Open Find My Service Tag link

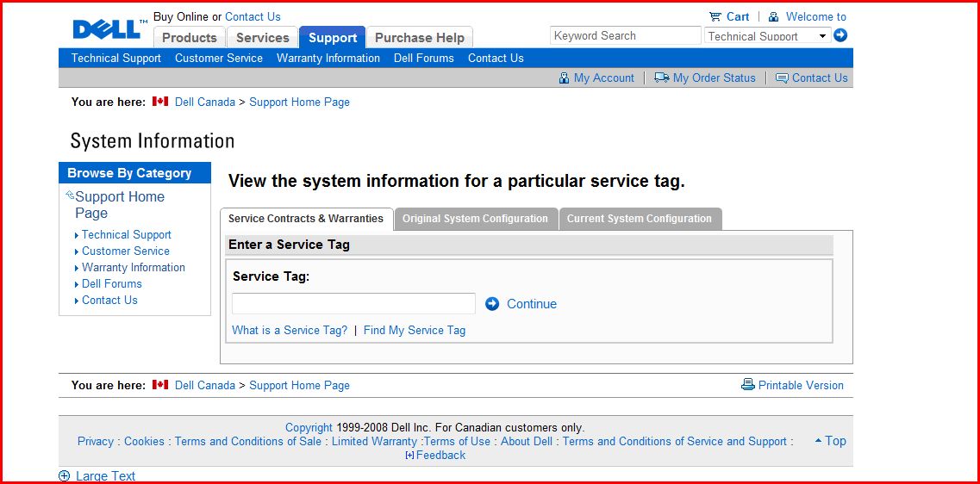(x=415, y=331)
